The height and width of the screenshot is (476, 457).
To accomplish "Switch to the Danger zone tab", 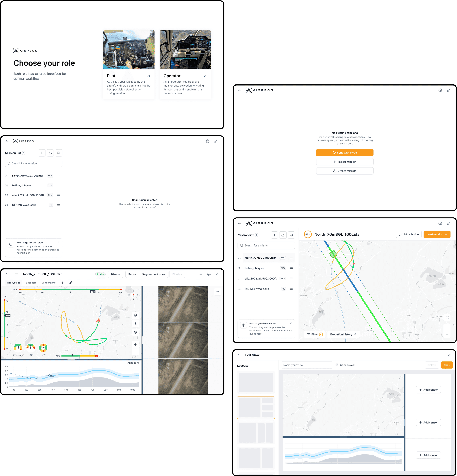I will 48,283.
